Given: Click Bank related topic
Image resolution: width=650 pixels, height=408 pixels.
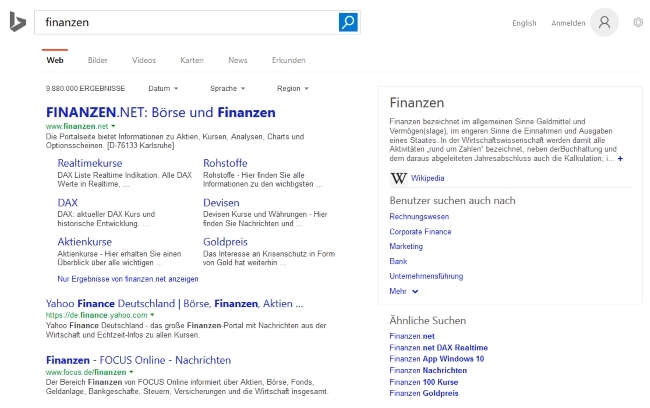Looking at the screenshot, I should pyautogui.click(x=398, y=261).
